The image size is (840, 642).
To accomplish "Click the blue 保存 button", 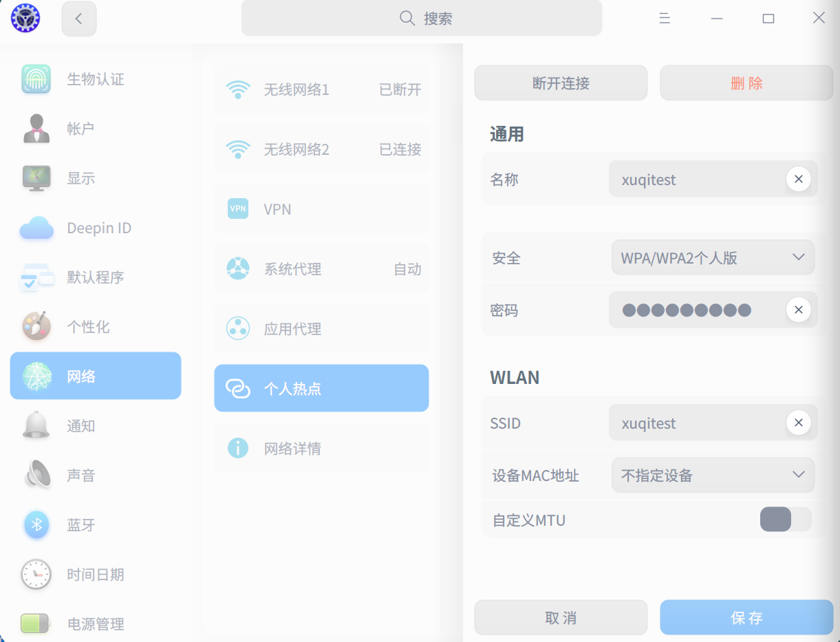I will click(x=746, y=618).
